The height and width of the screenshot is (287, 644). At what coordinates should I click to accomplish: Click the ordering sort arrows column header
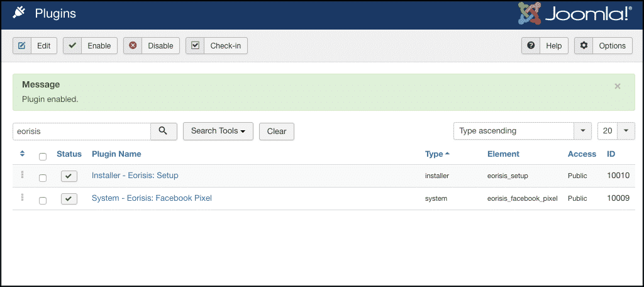click(x=22, y=154)
